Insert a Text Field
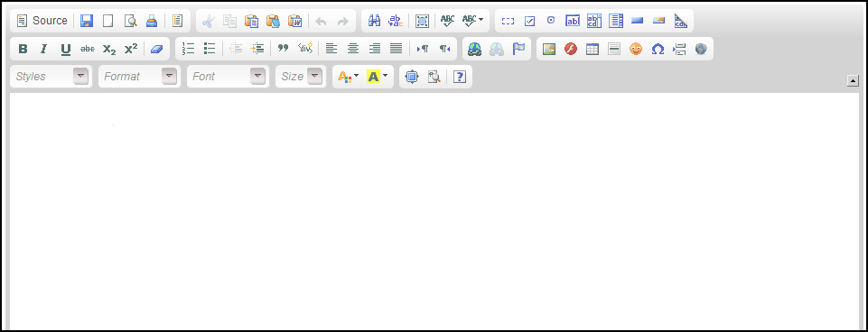Viewport: 868px width, 332px height. coord(573,21)
